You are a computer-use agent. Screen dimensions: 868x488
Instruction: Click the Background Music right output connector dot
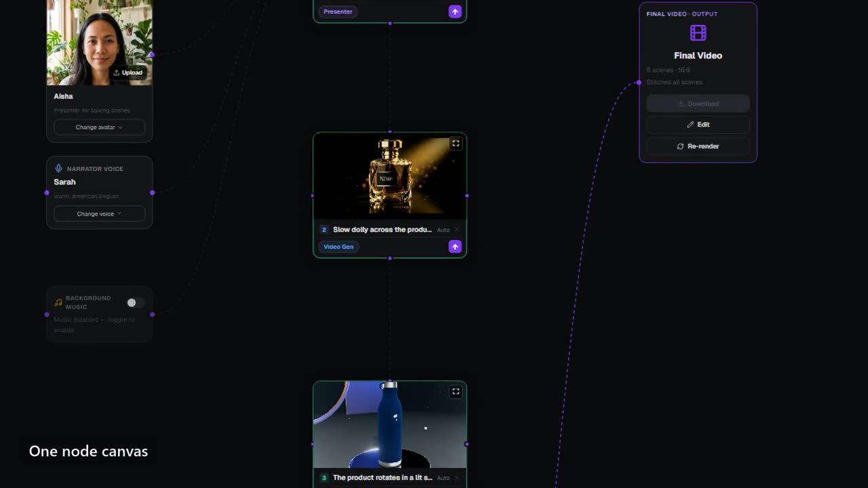tap(153, 314)
